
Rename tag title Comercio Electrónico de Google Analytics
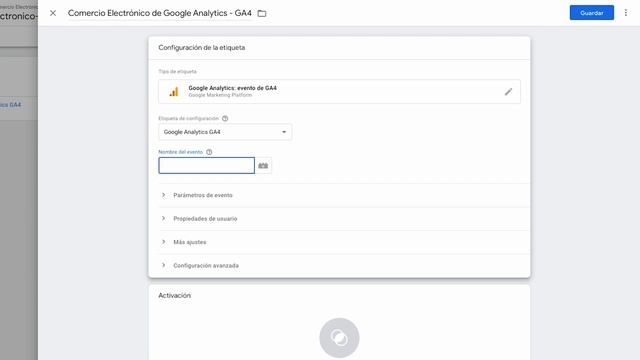pyautogui.click(x=160, y=13)
